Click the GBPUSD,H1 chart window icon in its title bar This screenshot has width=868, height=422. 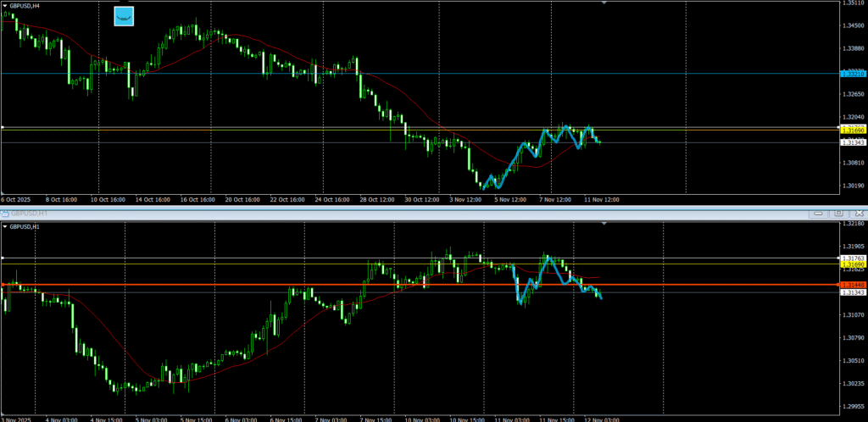5,213
